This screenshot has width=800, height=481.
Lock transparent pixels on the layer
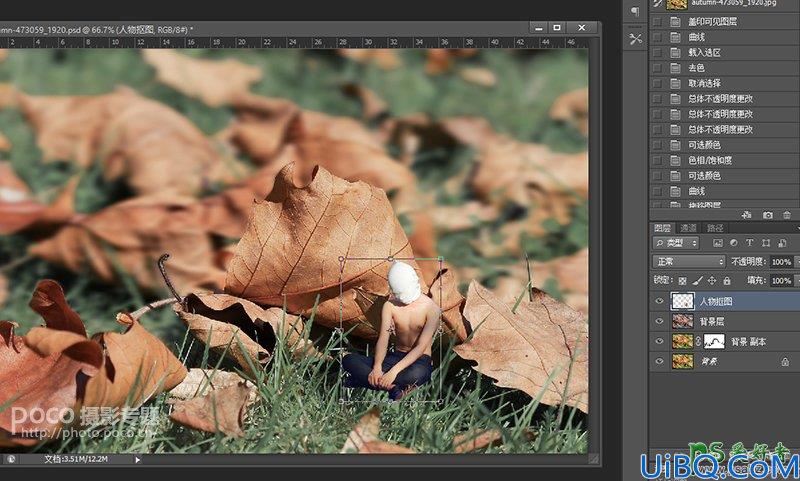coord(683,281)
